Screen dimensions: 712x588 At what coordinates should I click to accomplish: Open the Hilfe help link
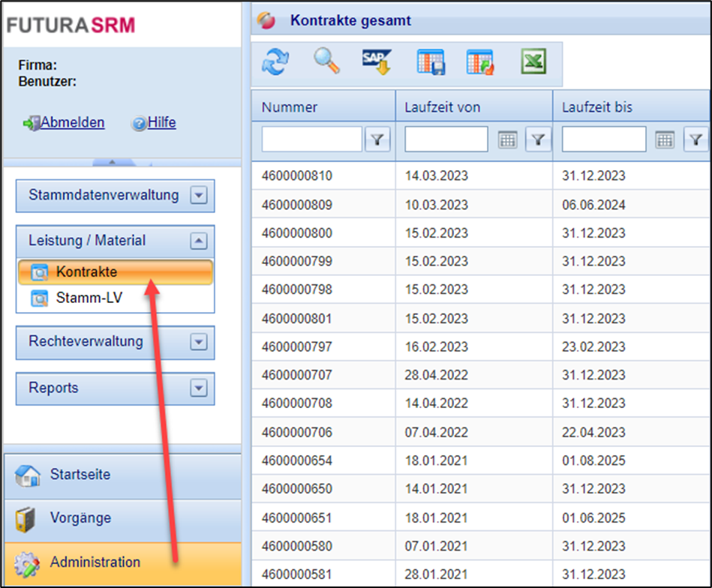(161, 123)
